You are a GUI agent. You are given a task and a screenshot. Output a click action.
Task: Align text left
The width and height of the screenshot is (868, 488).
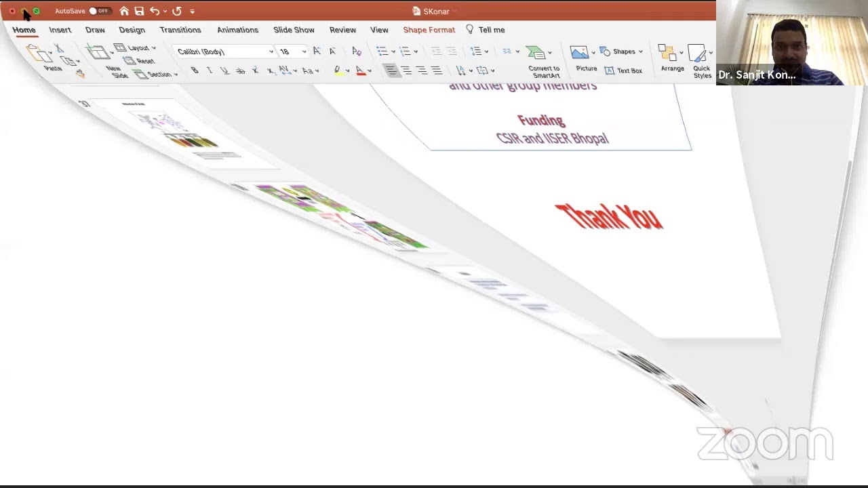(391, 70)
